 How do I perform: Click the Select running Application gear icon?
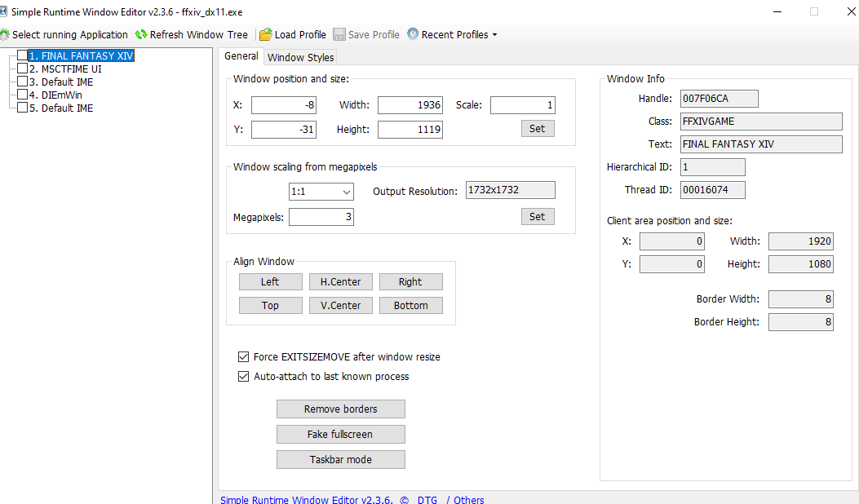(4, 34)
